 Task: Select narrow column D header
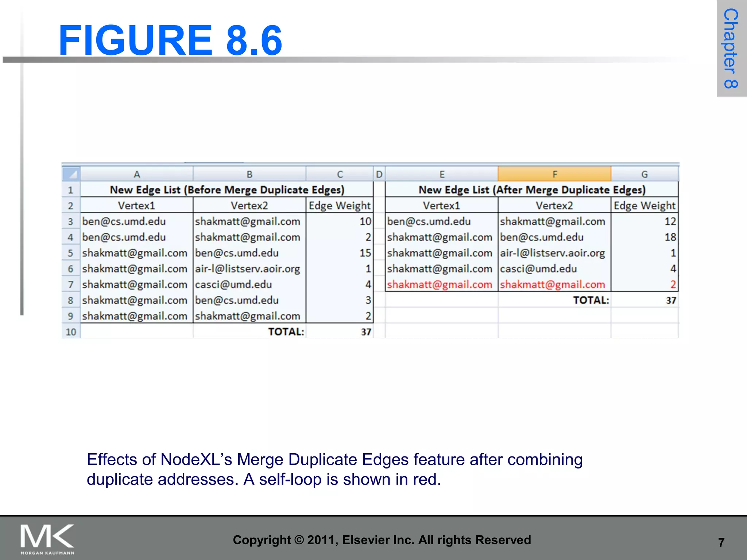(379, 174)
